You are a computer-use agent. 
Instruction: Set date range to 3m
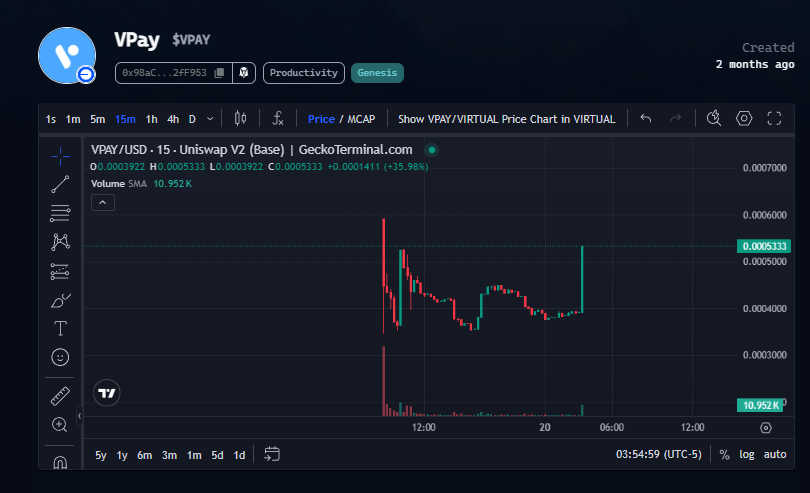click(x=169, y=455)
